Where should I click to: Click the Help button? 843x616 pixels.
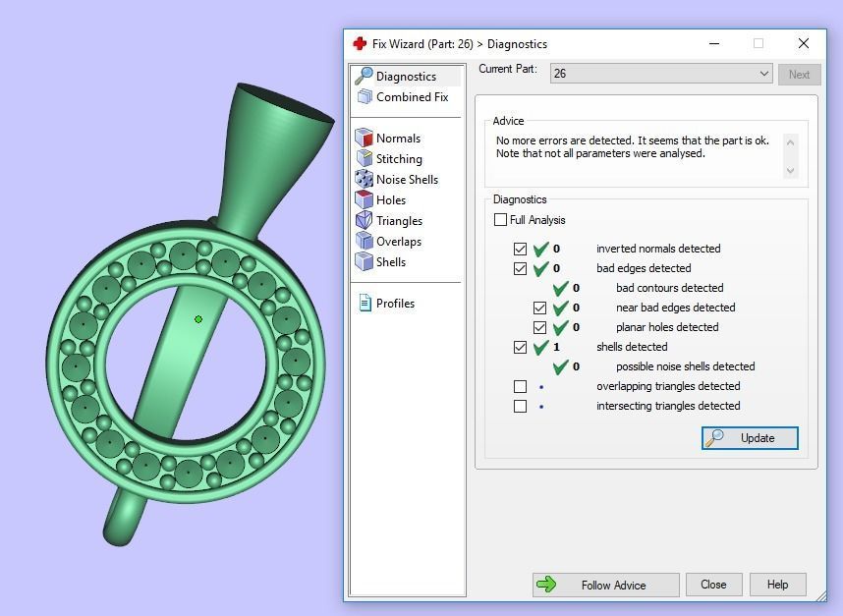[x=777, y=585]
